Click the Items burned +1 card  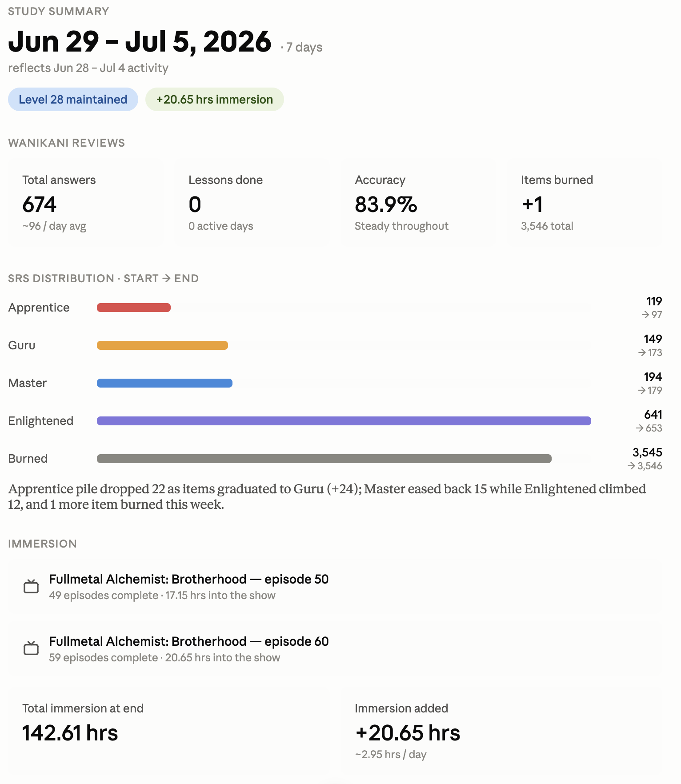tap(585, 203)
